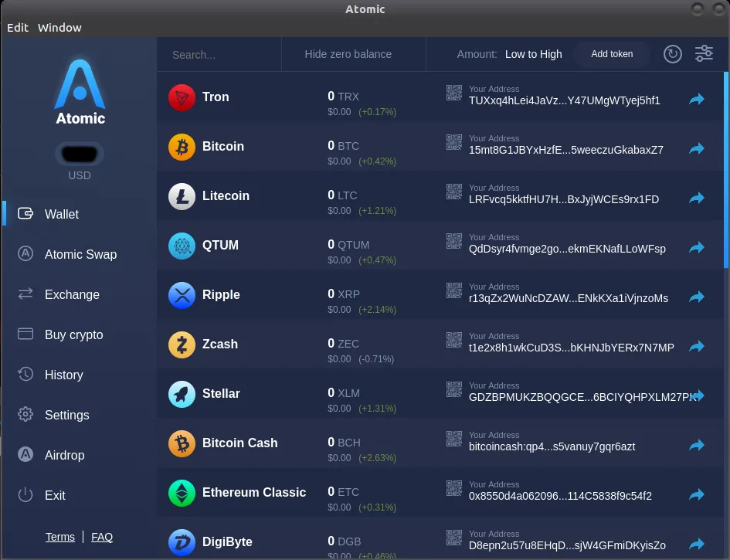Click the Ripple share arrow icon
This screenshot has width=730, height=560.
pos(697,297)
